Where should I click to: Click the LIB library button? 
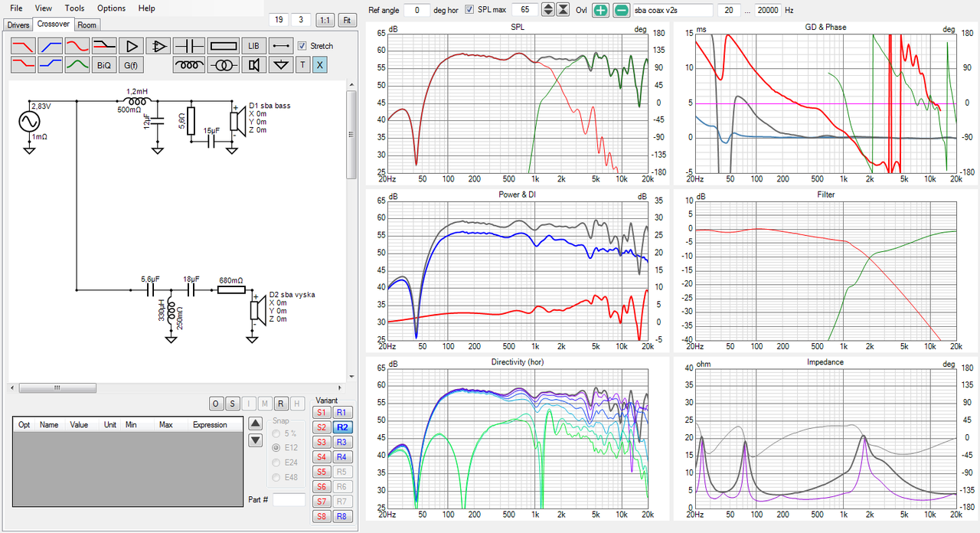coord(253,46)
